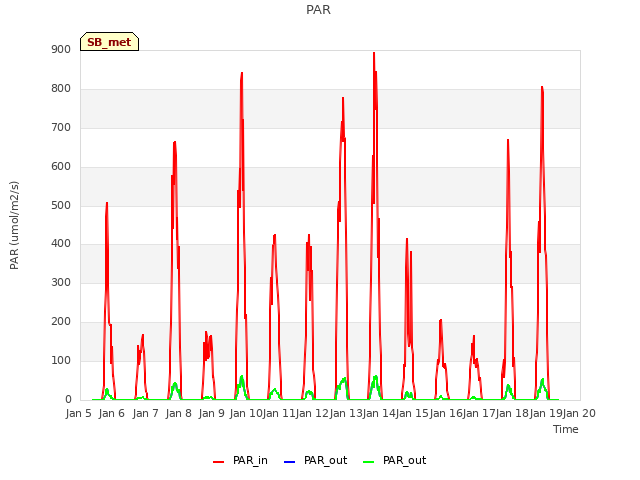Click the blue PAR_out legend swatch
Image resolution: width=640 pixels, height=480 pixels.
click(289, 462)
